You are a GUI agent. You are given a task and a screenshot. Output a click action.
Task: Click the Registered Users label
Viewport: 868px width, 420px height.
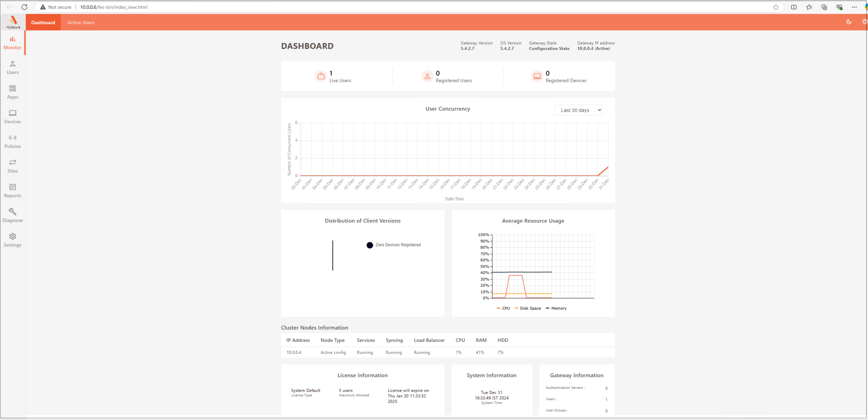point(454,81)
